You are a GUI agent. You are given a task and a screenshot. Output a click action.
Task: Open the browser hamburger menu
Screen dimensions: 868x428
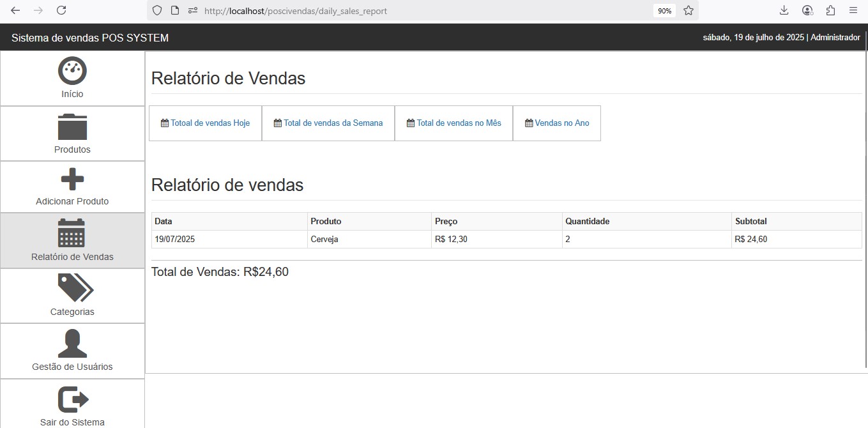tap(853, 10)
